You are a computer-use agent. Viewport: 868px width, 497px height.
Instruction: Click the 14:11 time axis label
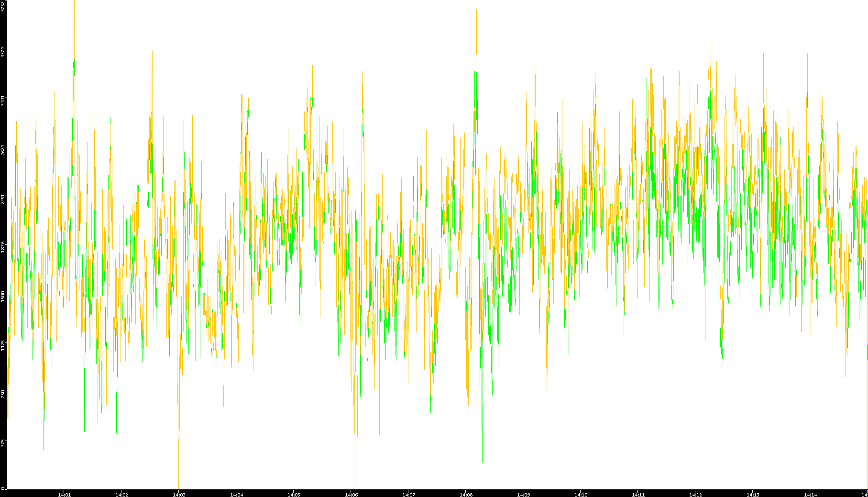coord(638,495)
